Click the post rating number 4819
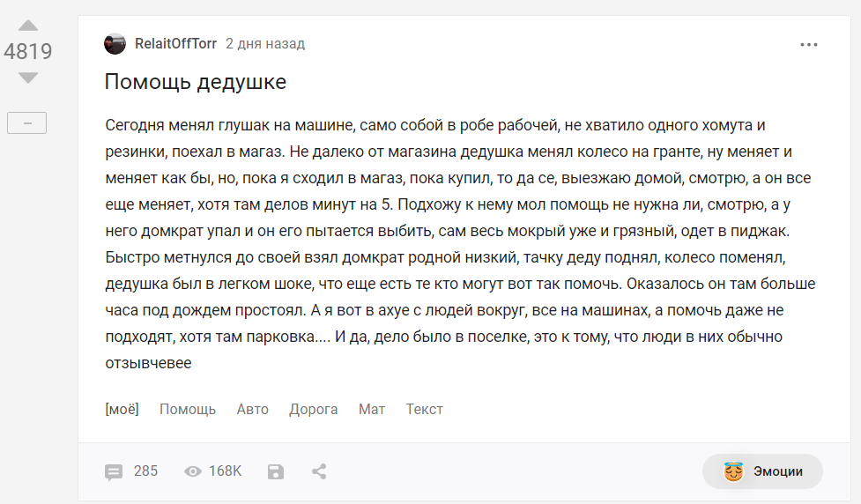861x504 pixels. 28,52
